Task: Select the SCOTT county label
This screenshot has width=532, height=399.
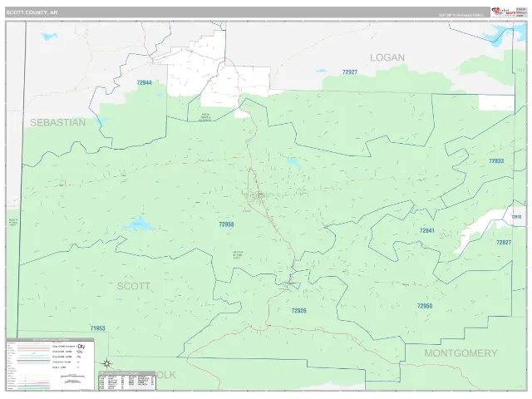Action: pos(134,286)
